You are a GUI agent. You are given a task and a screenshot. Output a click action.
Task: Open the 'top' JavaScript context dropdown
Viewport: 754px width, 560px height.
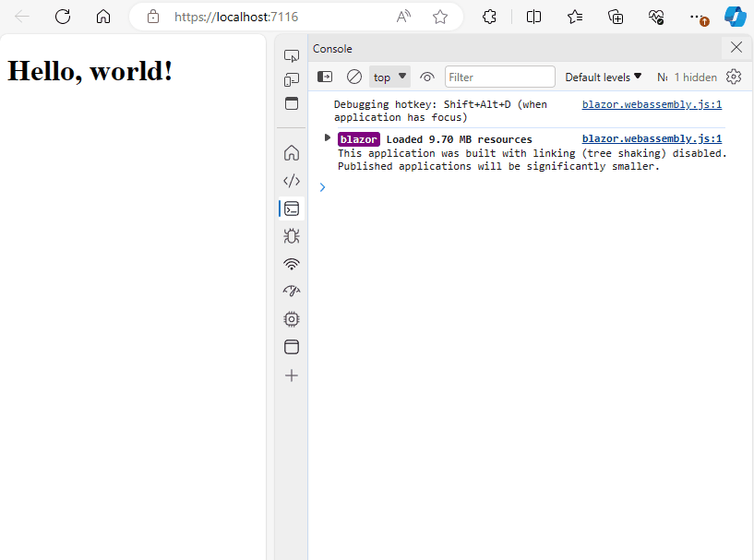(x=389, y=77)
